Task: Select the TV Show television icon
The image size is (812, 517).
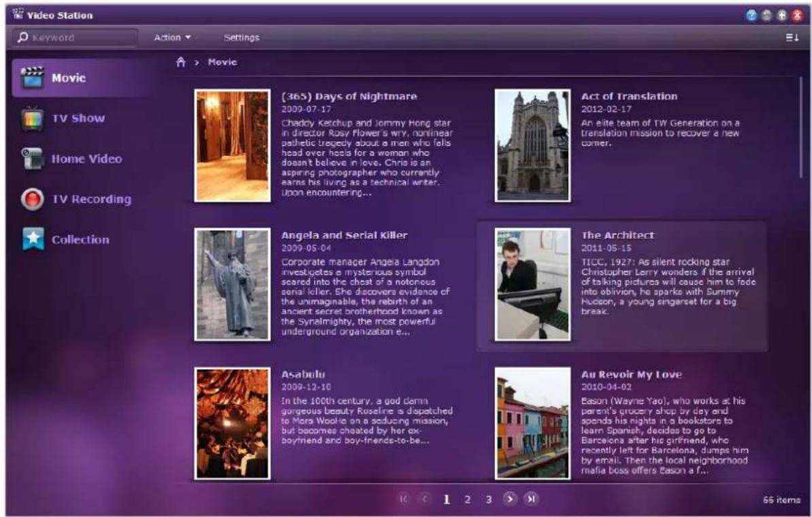Action: [32, 119]
